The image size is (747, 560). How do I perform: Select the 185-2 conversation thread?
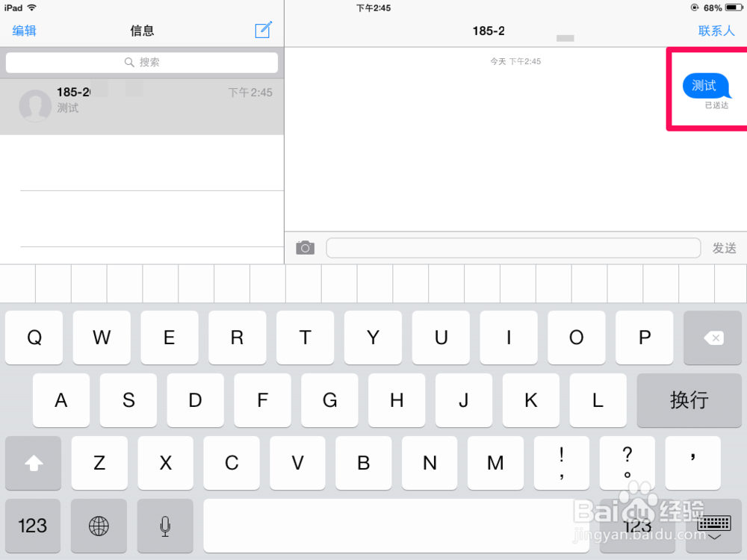142,106
